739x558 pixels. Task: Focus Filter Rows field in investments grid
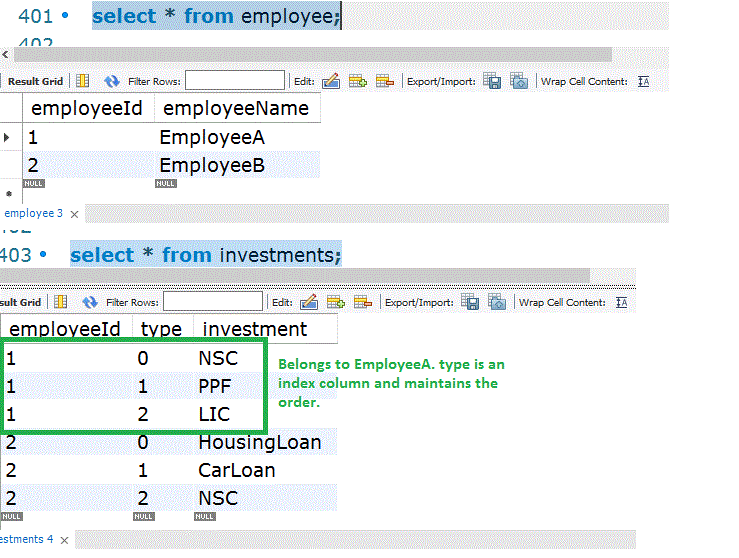coord(213,301)
